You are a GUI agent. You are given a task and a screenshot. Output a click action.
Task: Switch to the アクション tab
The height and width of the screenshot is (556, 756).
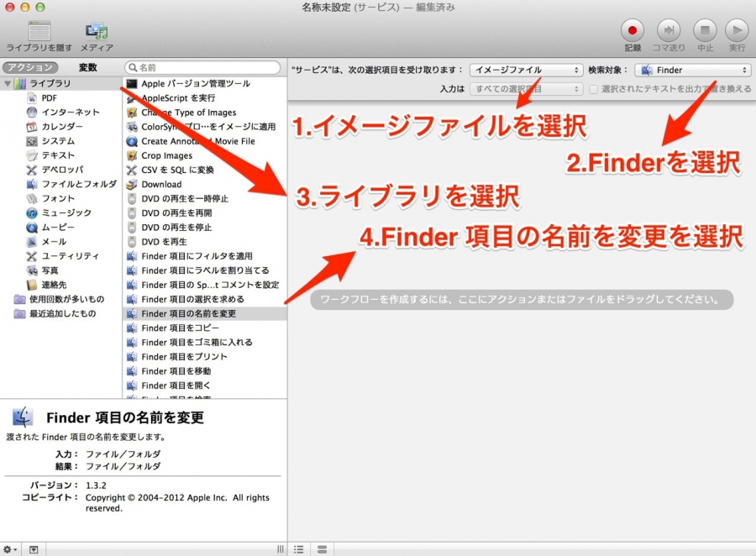point(30,67)
